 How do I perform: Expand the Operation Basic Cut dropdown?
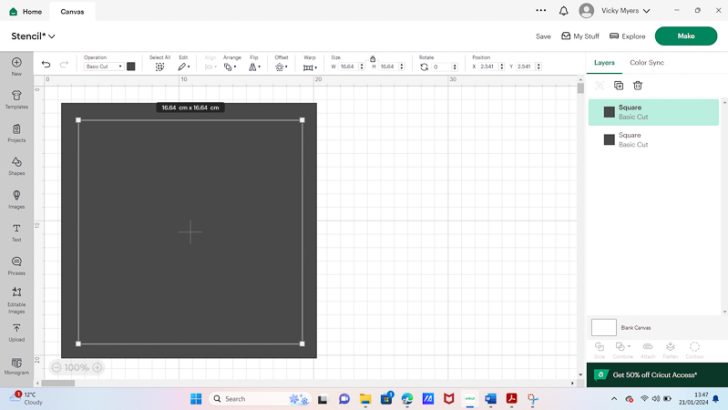click(103, 66)
